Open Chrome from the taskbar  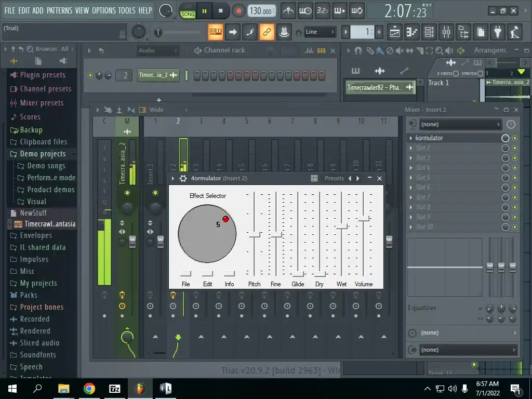point(89,389)
